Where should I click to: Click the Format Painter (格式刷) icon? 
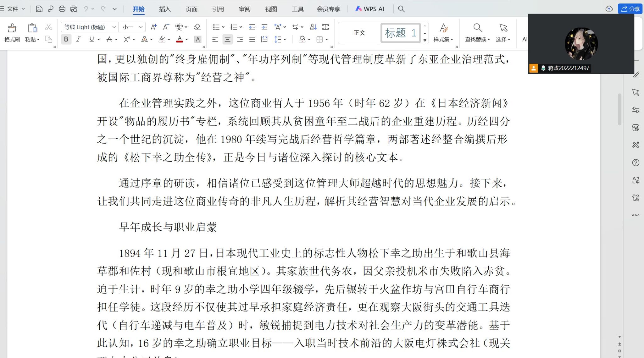coord(12,28)
